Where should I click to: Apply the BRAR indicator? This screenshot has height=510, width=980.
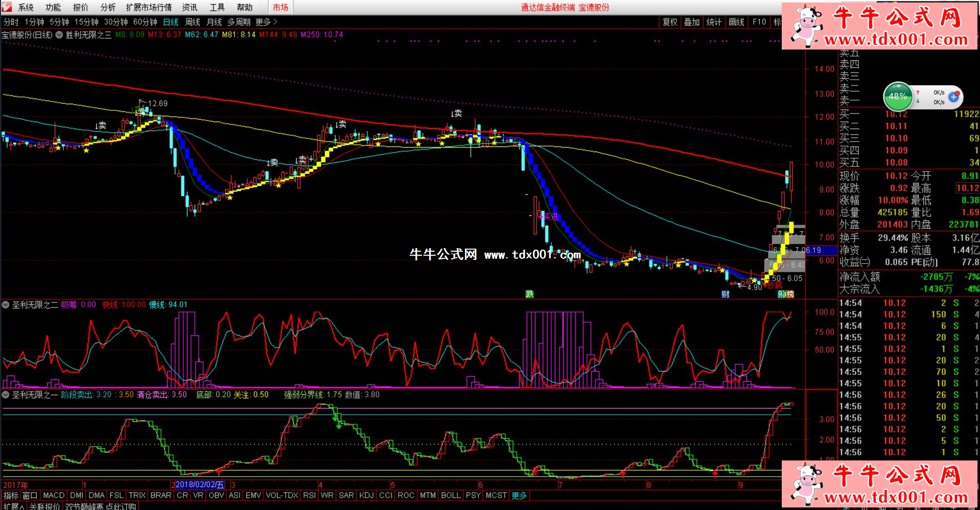click(161, 495)
